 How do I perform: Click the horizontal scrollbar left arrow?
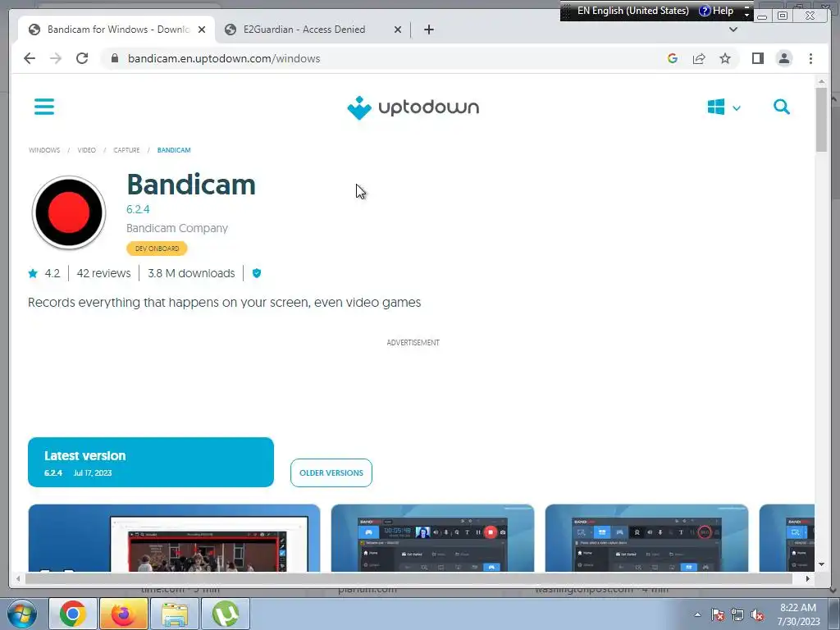click(x=18, y=578)
